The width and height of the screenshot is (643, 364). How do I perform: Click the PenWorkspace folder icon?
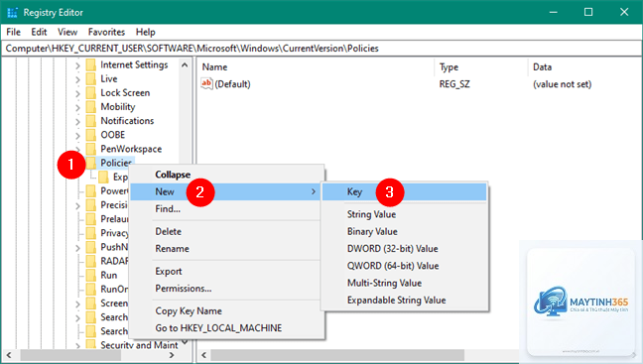(91, 149)
